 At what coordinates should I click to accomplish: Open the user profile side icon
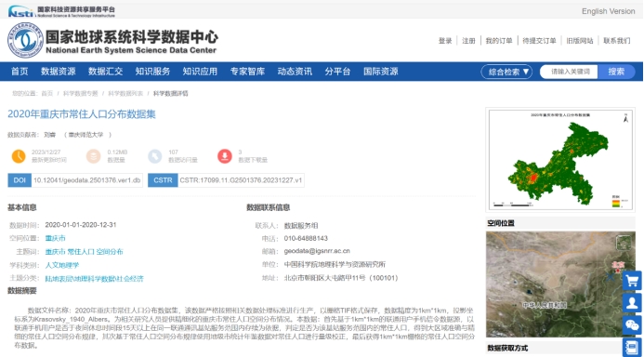click(632, 303)
